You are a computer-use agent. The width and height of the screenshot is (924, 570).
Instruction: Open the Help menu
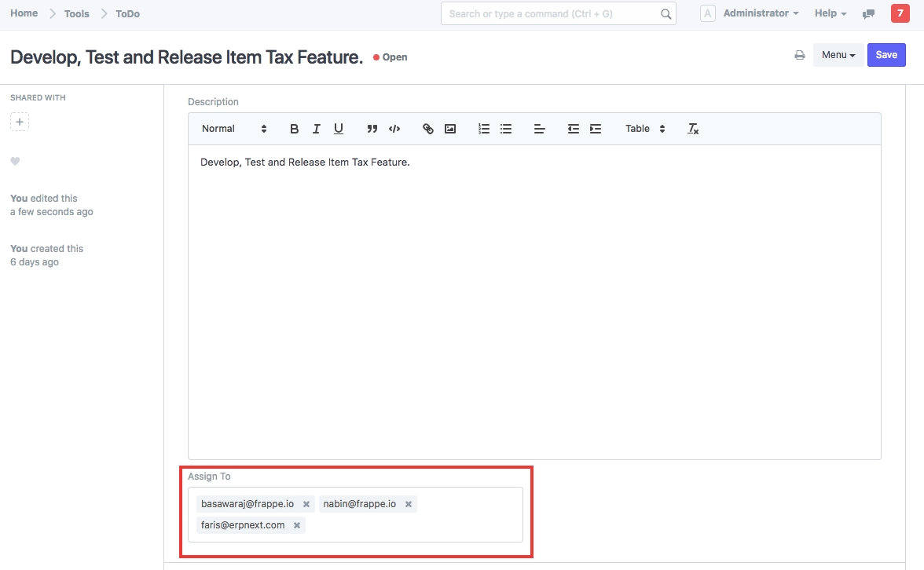[x=830, y=13]
